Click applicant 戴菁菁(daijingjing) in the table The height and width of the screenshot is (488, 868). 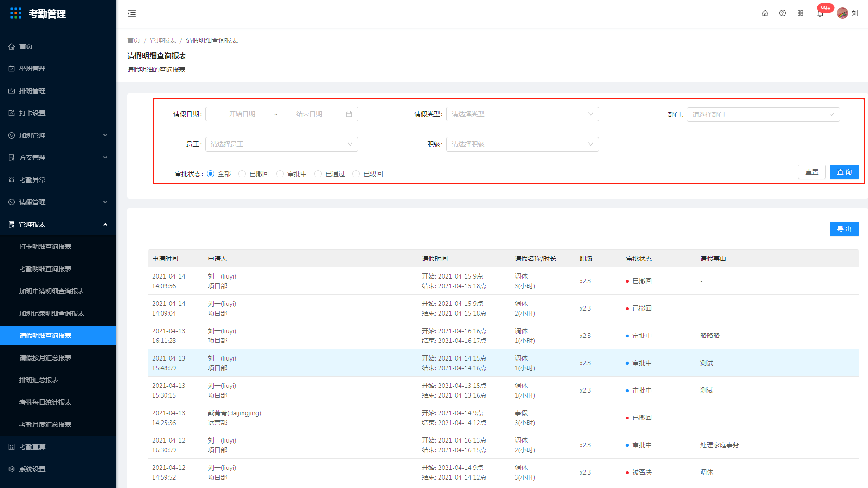click(234, 413)
